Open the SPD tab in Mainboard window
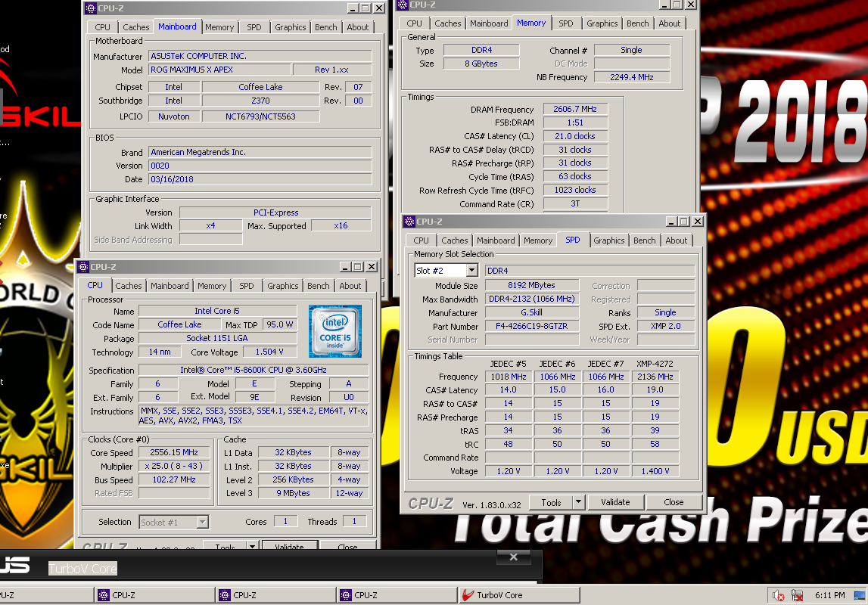 click(254, 27)
